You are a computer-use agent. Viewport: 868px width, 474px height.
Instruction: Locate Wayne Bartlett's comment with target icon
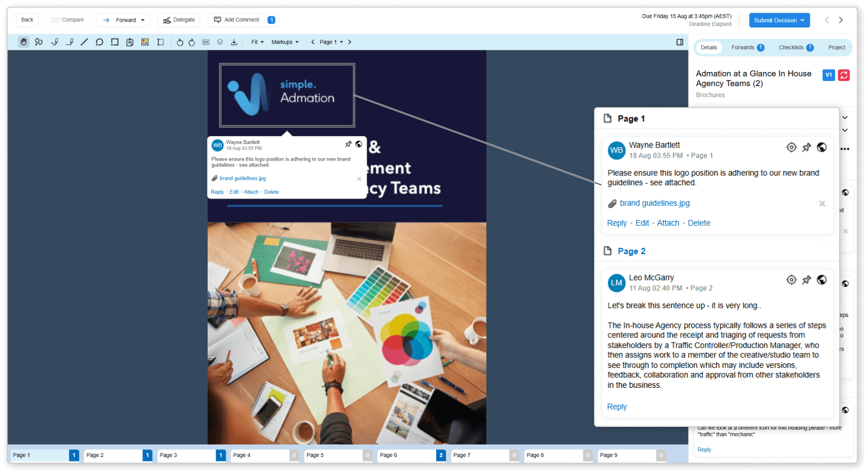point(791,147)
